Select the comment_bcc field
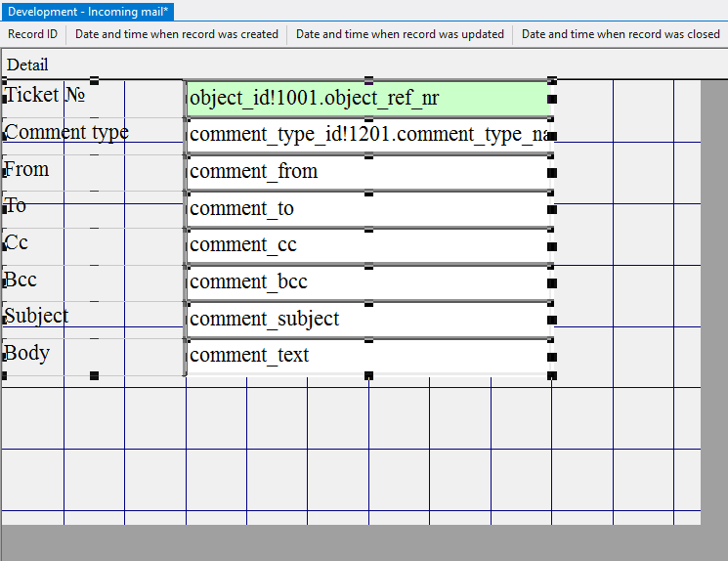Image resolution: width=728 pixels, height=561 pixels. pos(367,282)
